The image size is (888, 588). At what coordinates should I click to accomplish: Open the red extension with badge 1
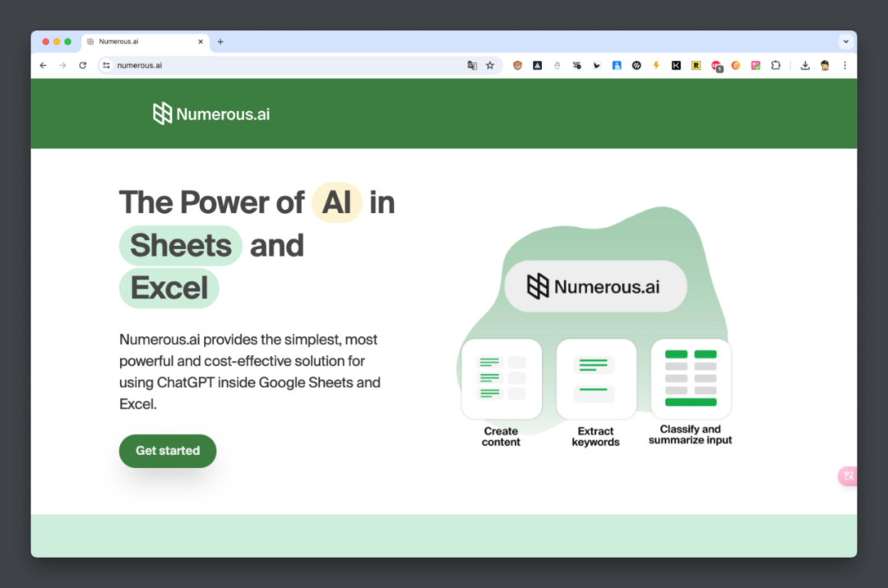pyautogui.click(x=716, y=66)
